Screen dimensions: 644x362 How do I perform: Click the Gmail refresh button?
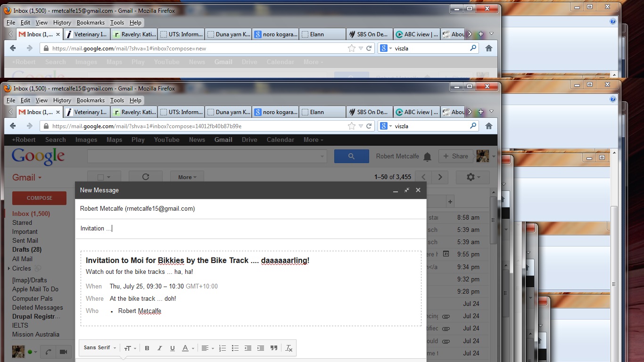pos(146,177)
